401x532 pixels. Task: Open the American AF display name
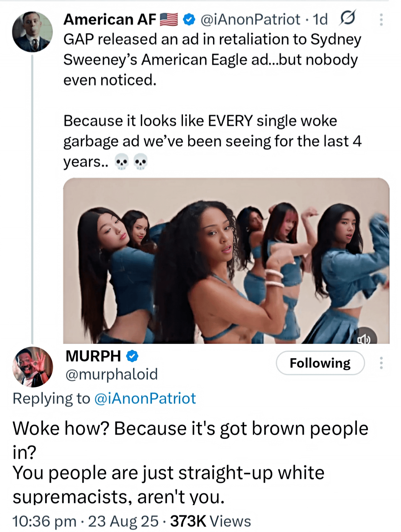(110, 19)
